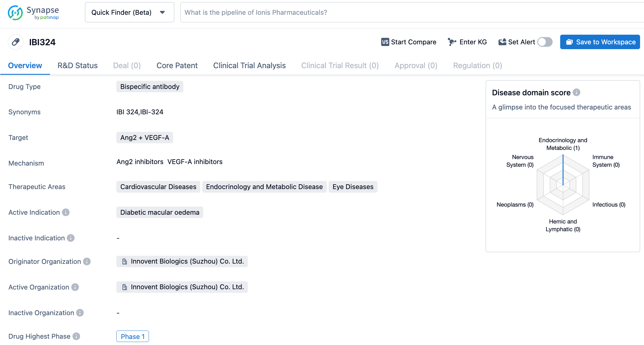The width and height of the screenshot is (644, 345).
Task: Switch to the R&D Status tab
Action: click(77, 65)
